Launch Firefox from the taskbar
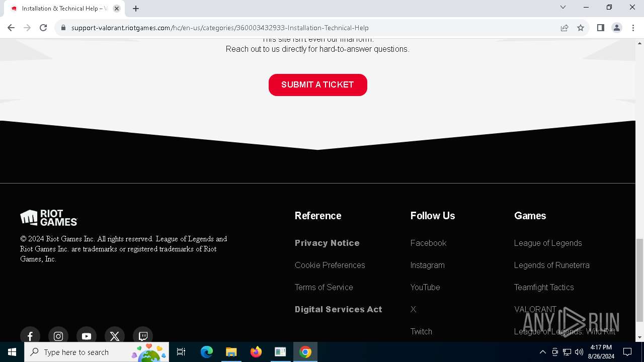Screen dimensions: 644x362 [x=256, y=352]
